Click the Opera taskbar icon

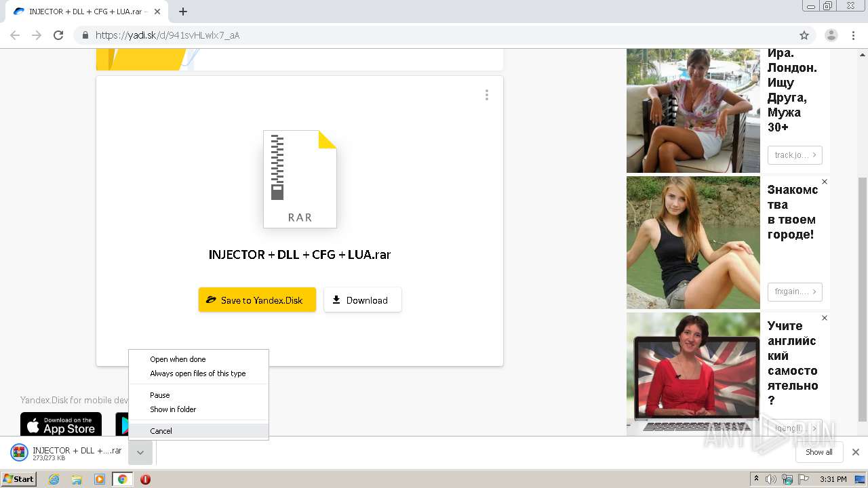click(x=145, y=479)
